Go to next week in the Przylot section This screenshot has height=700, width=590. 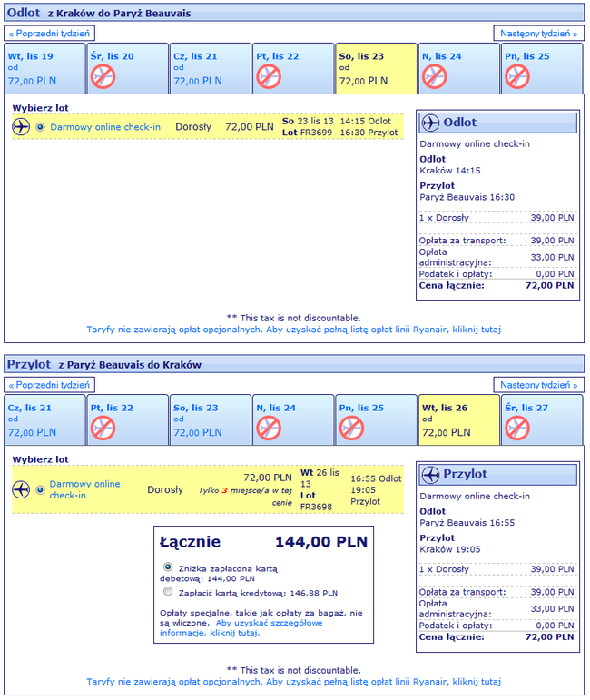coord(538,385)
